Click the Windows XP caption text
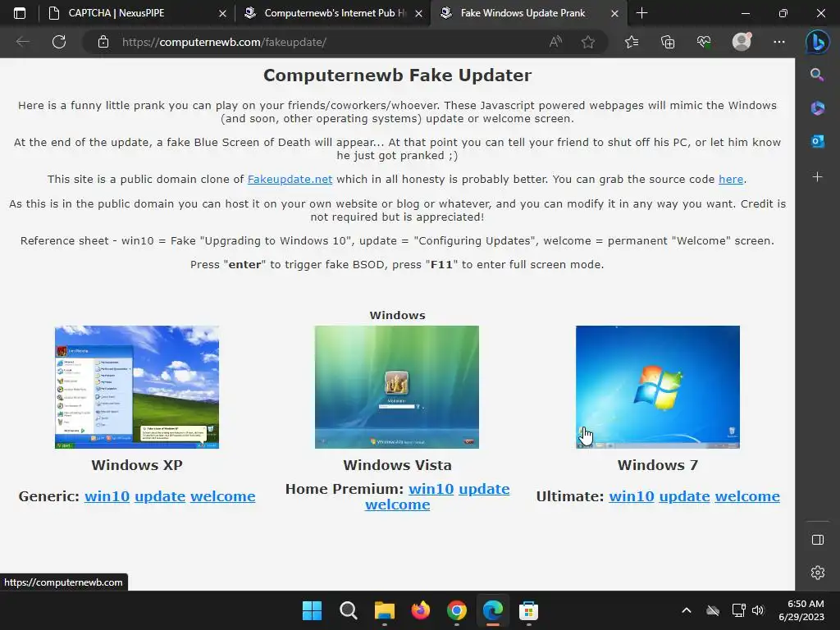This screenshot has height=630, width=840. click(137, 465)
